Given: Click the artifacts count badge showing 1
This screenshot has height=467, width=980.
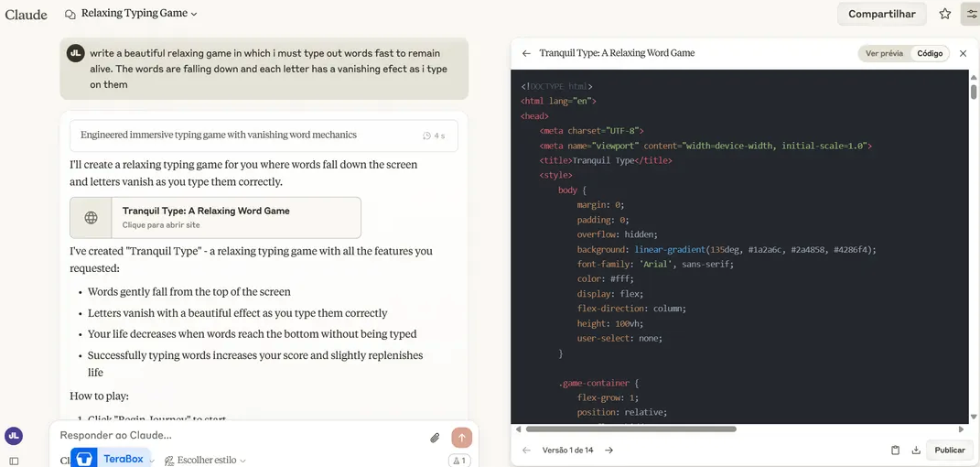Looking at the screenshot, I should tap(459, 461).
